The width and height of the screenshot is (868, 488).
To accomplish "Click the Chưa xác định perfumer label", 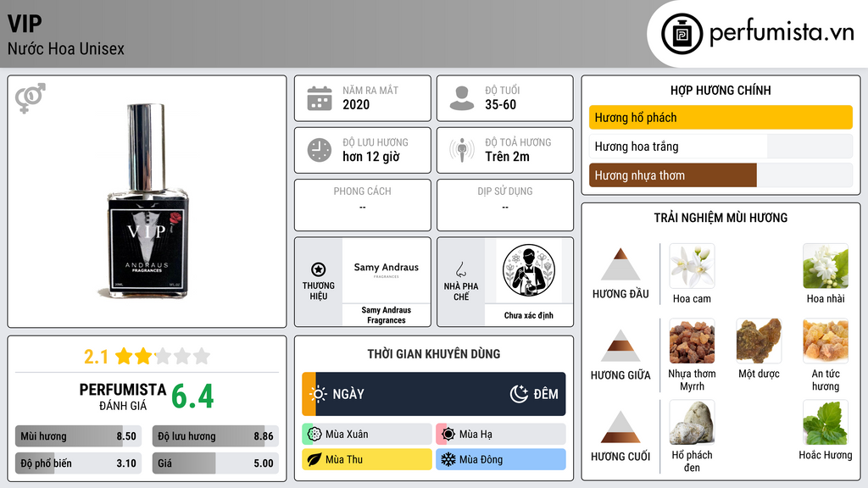I will (529, 315).
